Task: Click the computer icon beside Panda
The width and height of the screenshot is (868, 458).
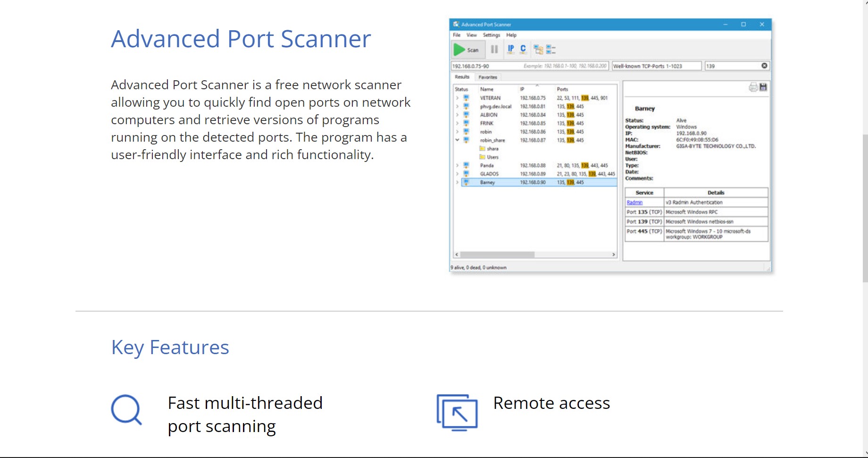Action: 466,165
